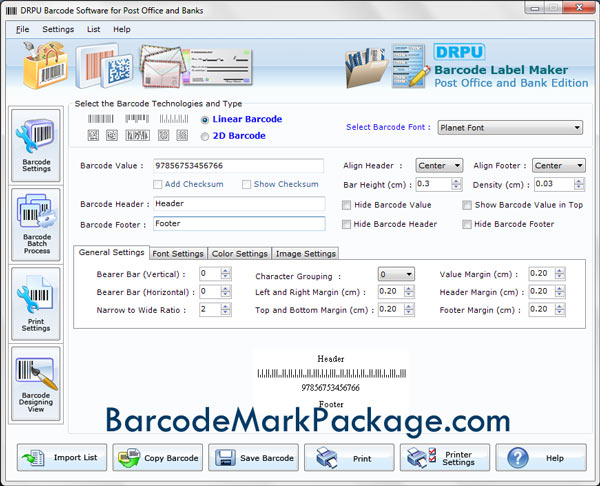Switch to the Image Settings tab

(x=305, y=254)
